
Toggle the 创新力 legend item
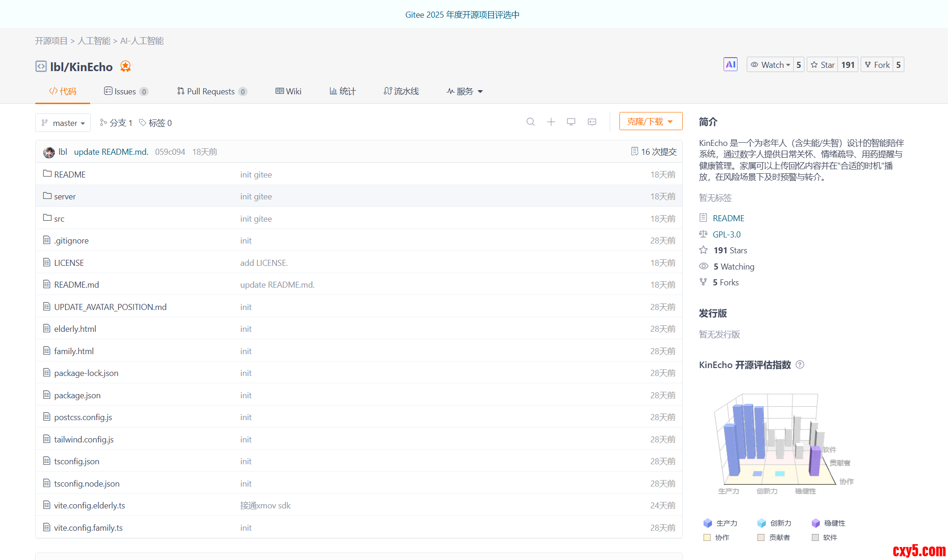pos(774,523)
